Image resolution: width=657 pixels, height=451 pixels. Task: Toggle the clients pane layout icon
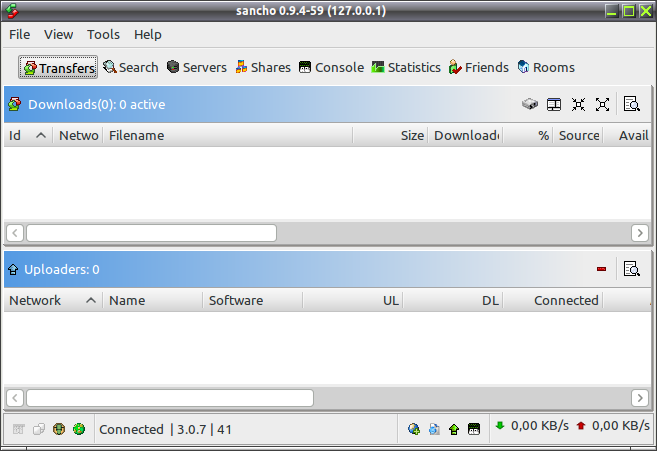pyautogui.click(x=554, y=104)
